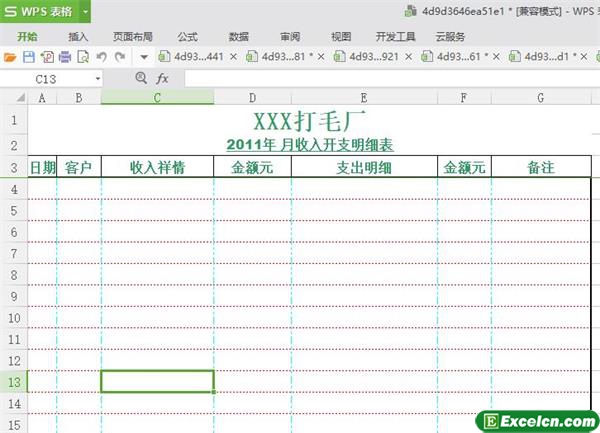Select column E header
The height and width of the screenshot is (433, 600).
coord(364,98)
